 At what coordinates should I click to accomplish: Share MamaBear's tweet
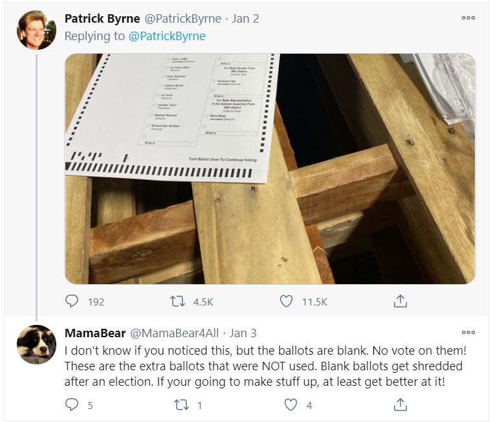[400, 405]
